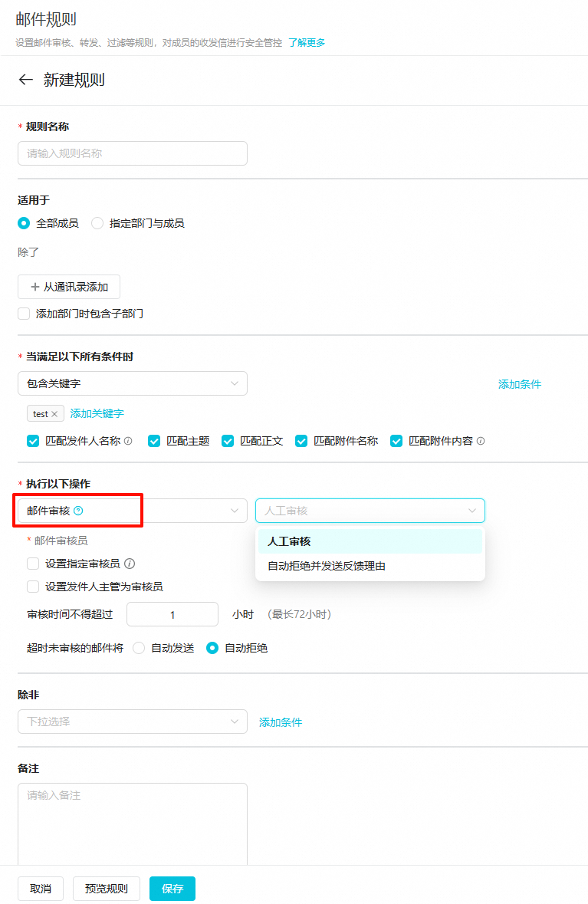Click info icon beside 设置指定审核员
The image size is (588, 904).
130,564
